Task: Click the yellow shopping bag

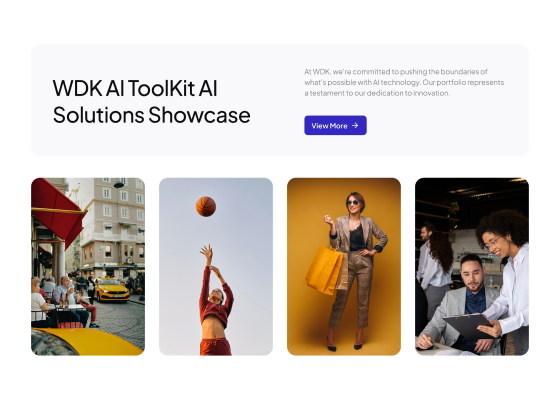Action: pyautogui.click(x=323, y=270)
